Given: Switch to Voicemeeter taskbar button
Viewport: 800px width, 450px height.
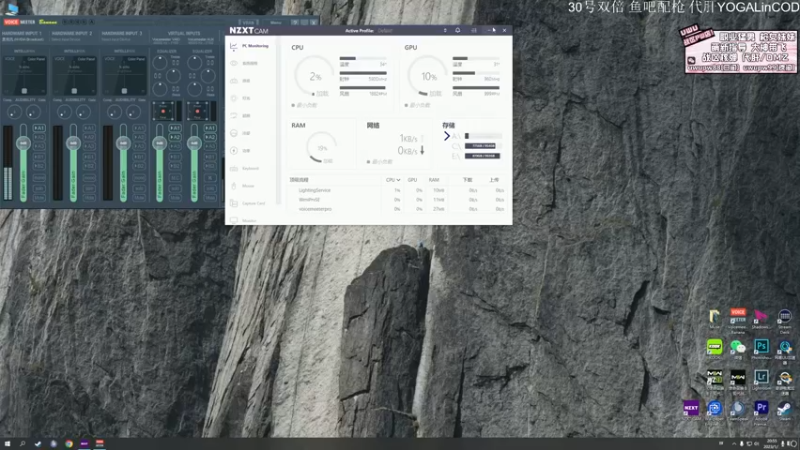Looking at the screenshot, I should (99, 444).
